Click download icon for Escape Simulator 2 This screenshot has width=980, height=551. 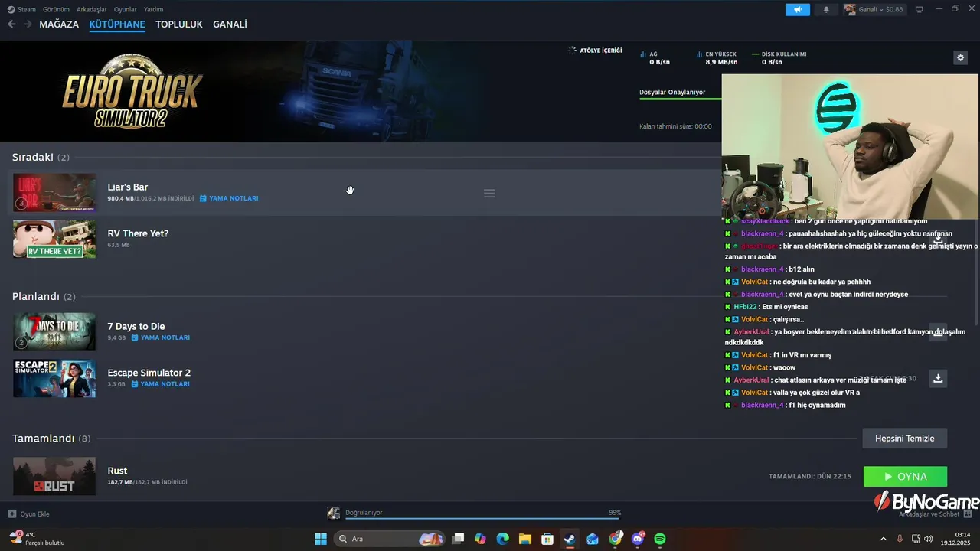[938, 378]
